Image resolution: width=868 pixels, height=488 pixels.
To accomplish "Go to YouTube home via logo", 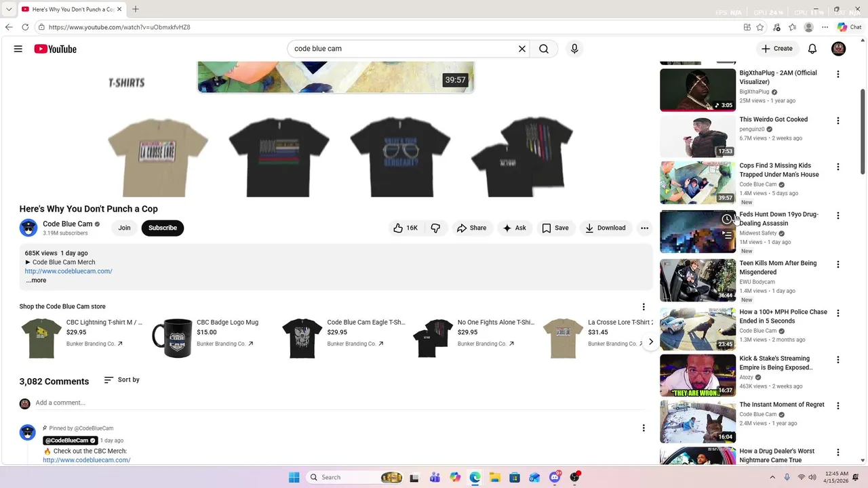I will coord(55,49).
